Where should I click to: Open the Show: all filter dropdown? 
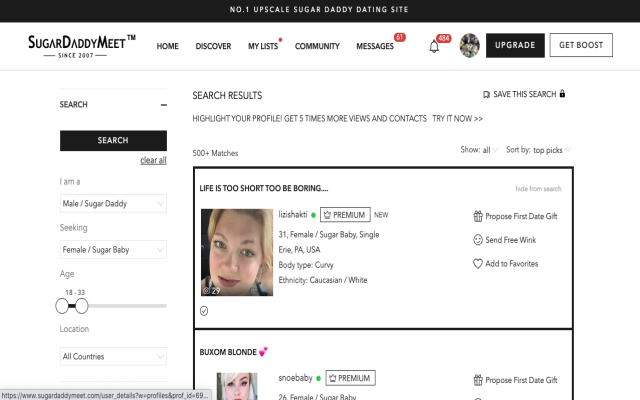tap(479, 150)
